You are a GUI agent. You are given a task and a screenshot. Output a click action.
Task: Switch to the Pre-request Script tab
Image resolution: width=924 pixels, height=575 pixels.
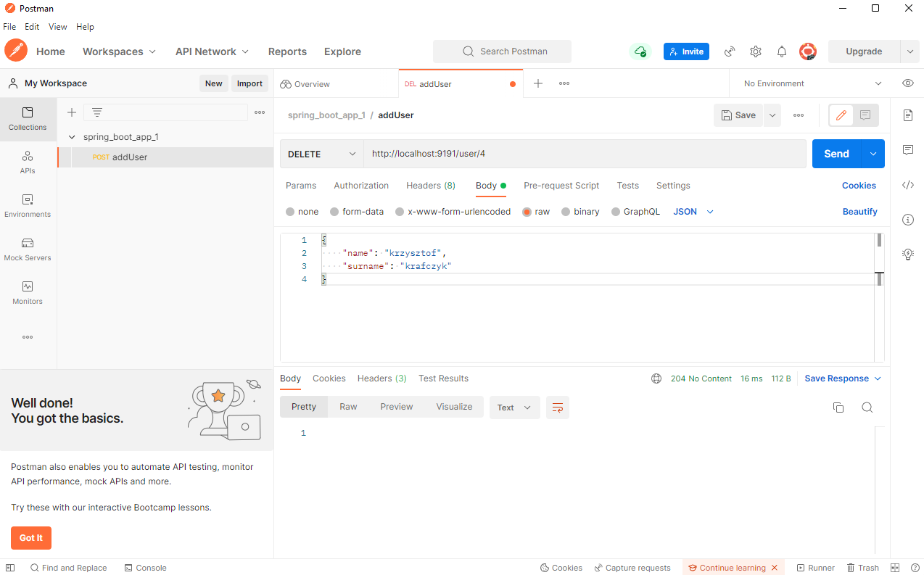coord(561,186)
